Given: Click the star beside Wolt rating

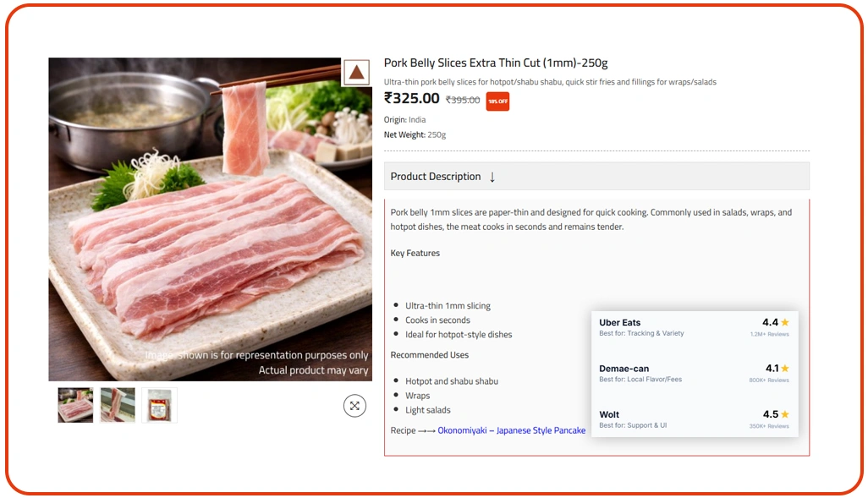Looking at the screenshot, I should [784, 414].
